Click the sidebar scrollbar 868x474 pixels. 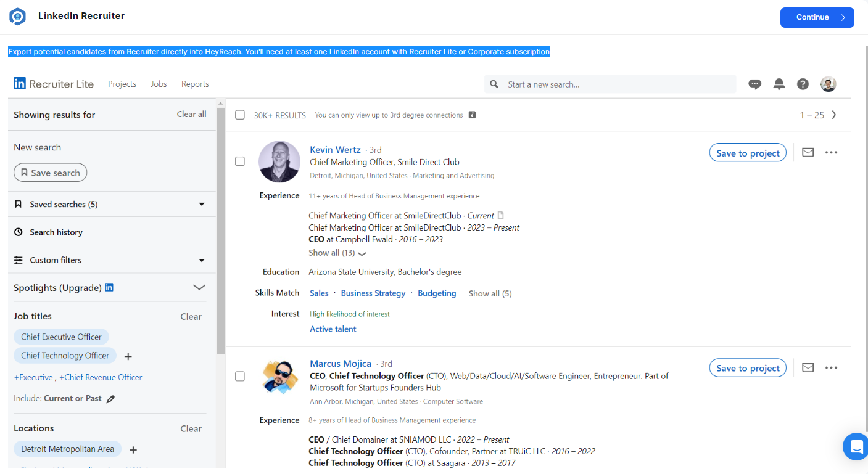[220, 231]
